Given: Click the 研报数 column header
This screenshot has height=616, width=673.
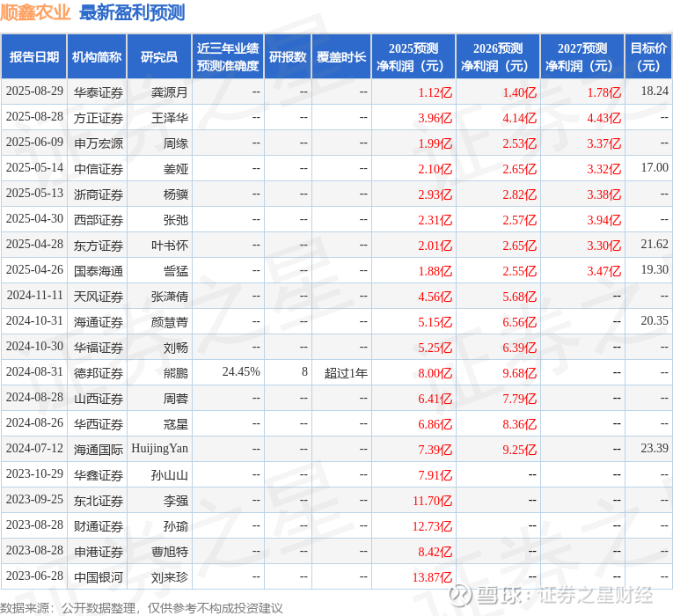Looking at the screenshot, I should 288,56.
